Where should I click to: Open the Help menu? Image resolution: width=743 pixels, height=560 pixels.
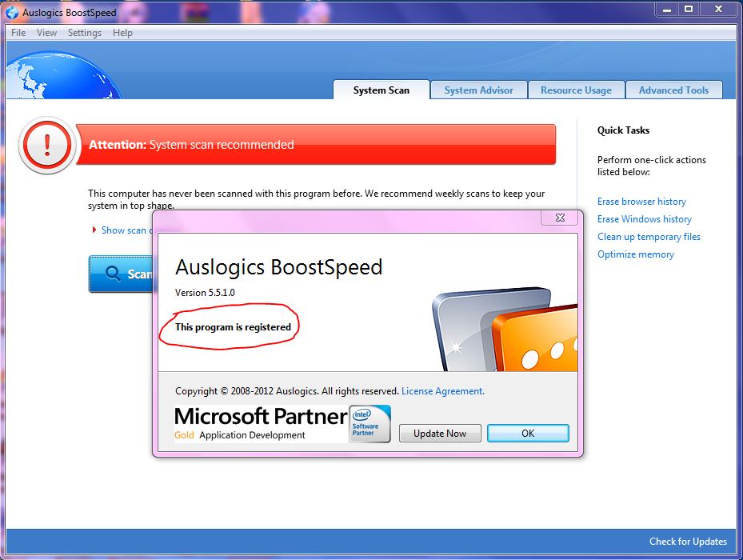(122, 33)
